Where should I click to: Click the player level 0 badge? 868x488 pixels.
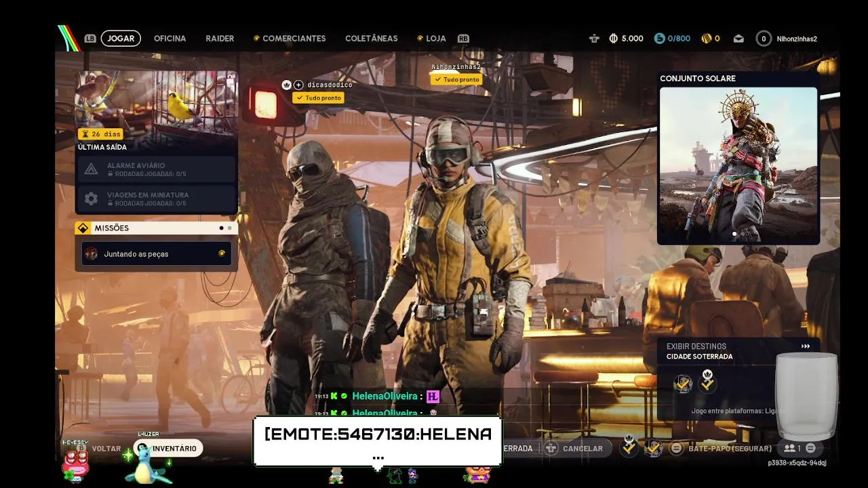[x=764, y=39]
